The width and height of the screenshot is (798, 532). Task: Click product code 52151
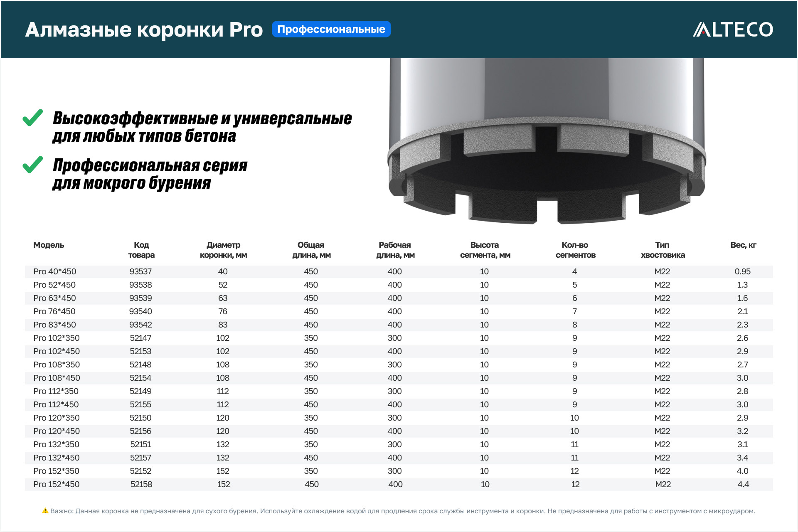coord(140,444)
